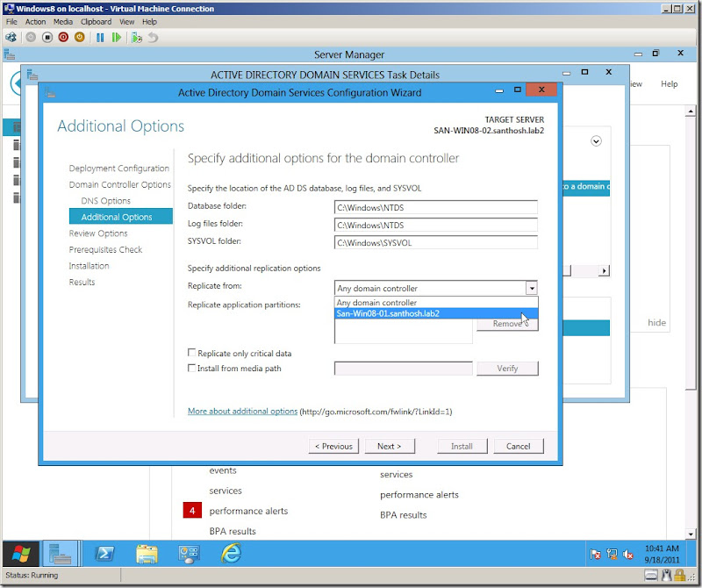This screenshot has height=588, width=702.
Task: Open the Media menu
Action: tap(62, 21)
